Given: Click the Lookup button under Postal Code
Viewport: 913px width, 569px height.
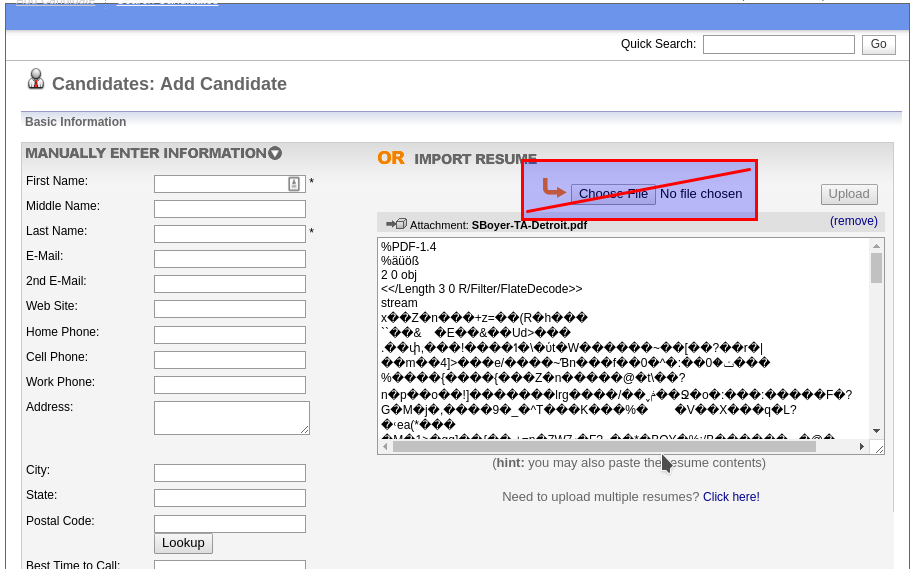Looking at the screenshot, I should click(183, 543).
